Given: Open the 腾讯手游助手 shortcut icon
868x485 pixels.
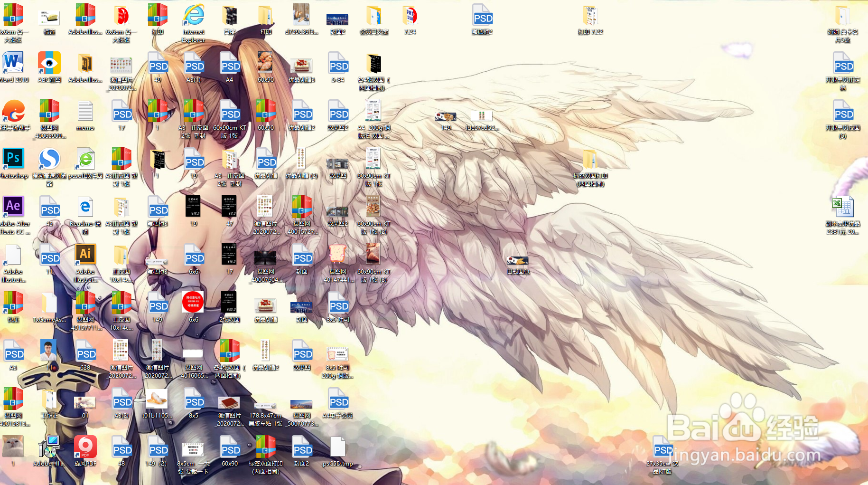Looking at the screenshot, I should point(13,115).
